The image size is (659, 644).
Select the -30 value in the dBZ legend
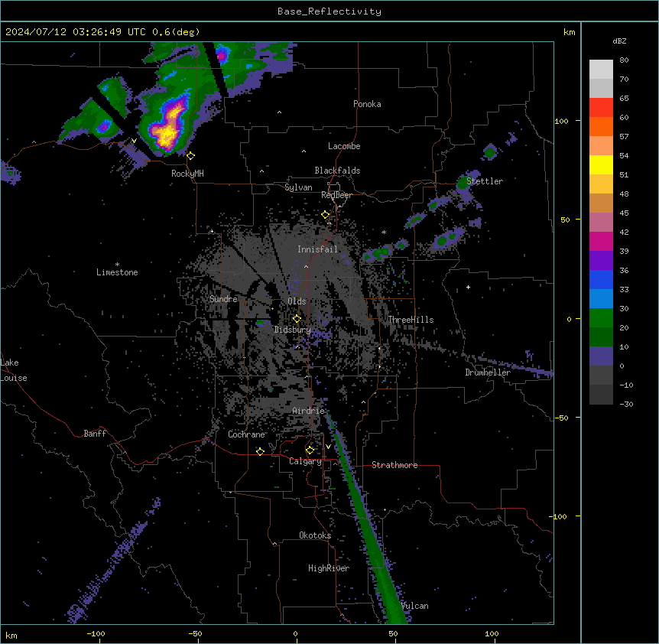point(626,404)
